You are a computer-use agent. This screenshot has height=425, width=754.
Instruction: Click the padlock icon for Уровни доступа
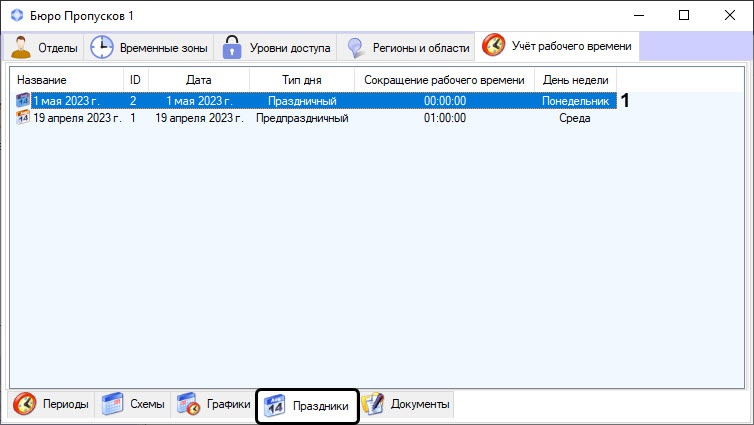[x=231, y=47]
